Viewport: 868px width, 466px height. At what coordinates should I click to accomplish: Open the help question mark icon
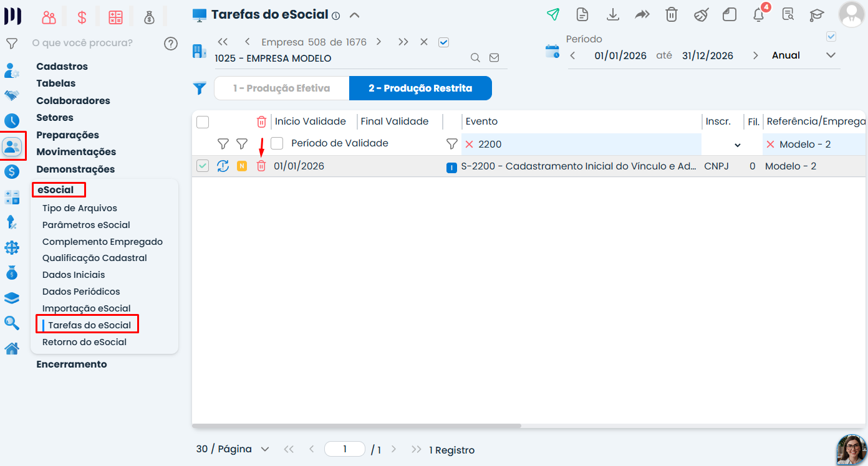[x=171, y=44]
